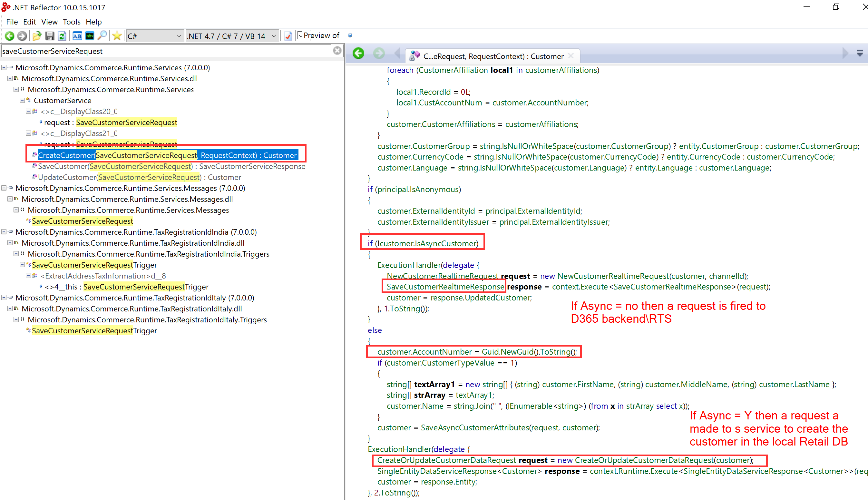Viewport: 868px width, 500px height.
Task: Select the C...eRequest, RequestContext) : Customer tab
Action: 493,56
